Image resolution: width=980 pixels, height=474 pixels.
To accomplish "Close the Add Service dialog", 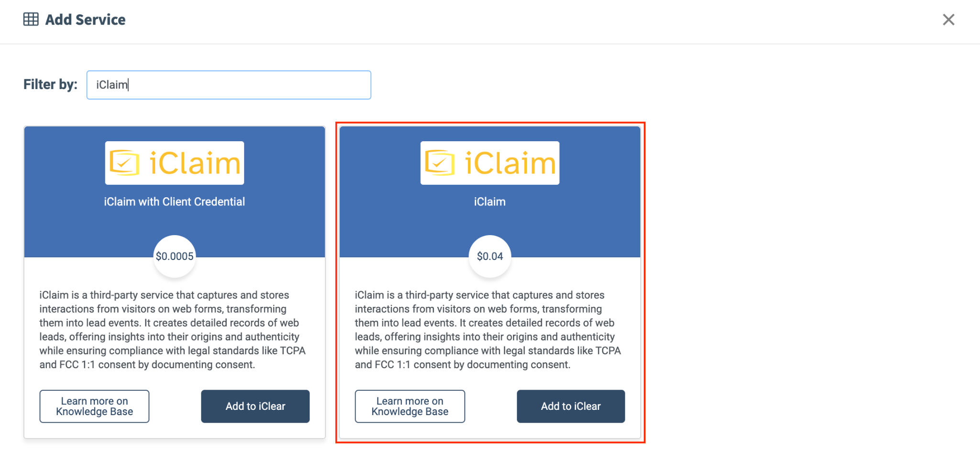I will click(x=948, y=20).
